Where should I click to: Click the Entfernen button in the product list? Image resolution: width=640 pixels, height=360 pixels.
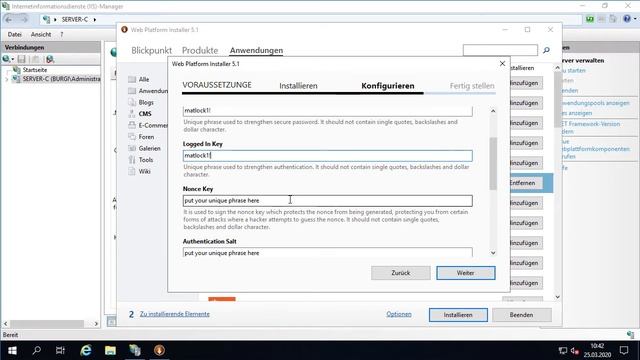(526, 183)
